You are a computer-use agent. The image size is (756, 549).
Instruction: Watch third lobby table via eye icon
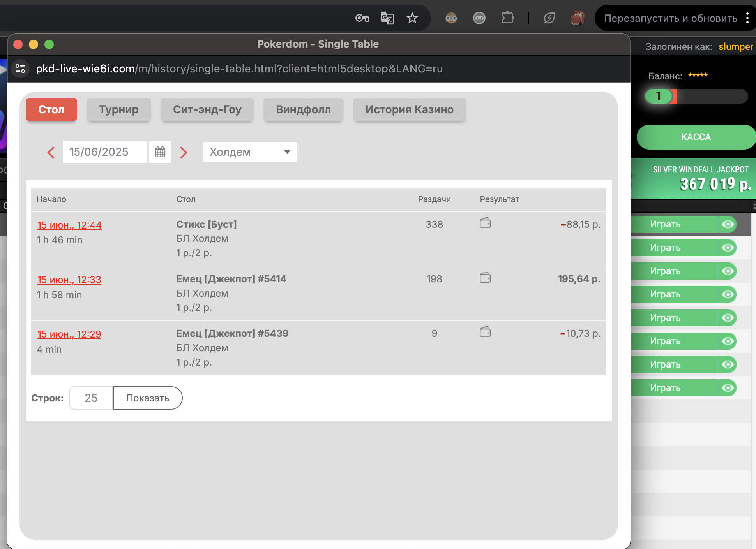tap(728, 271)
